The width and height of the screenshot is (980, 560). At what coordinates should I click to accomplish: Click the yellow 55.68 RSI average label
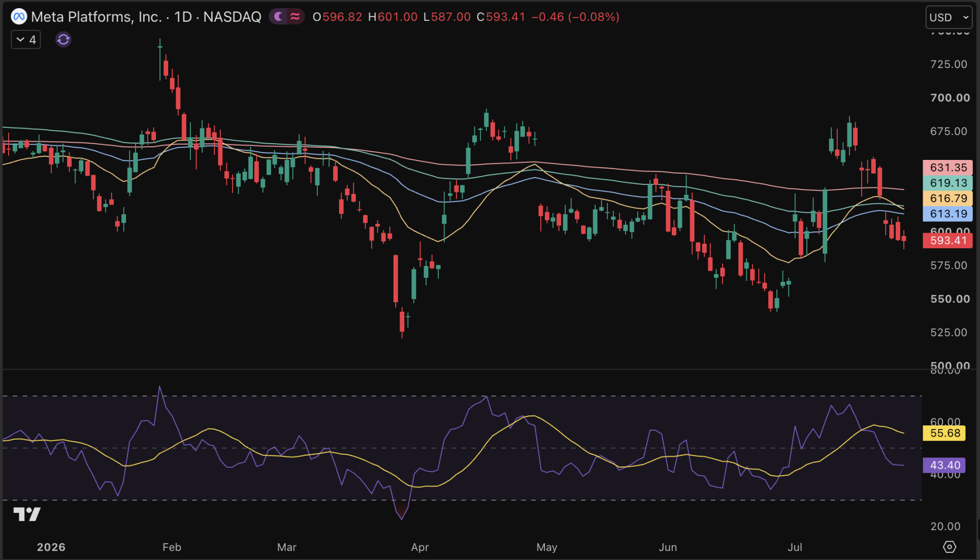pos(944,433)
